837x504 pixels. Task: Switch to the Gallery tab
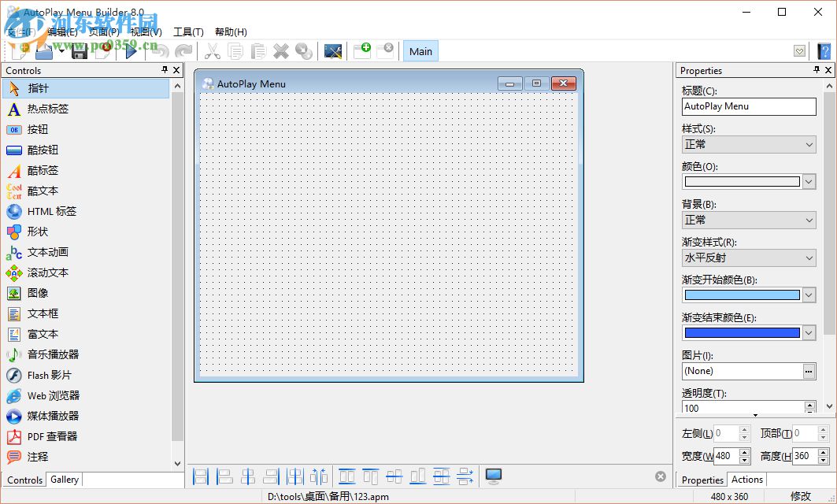click(x=64, y=479)
